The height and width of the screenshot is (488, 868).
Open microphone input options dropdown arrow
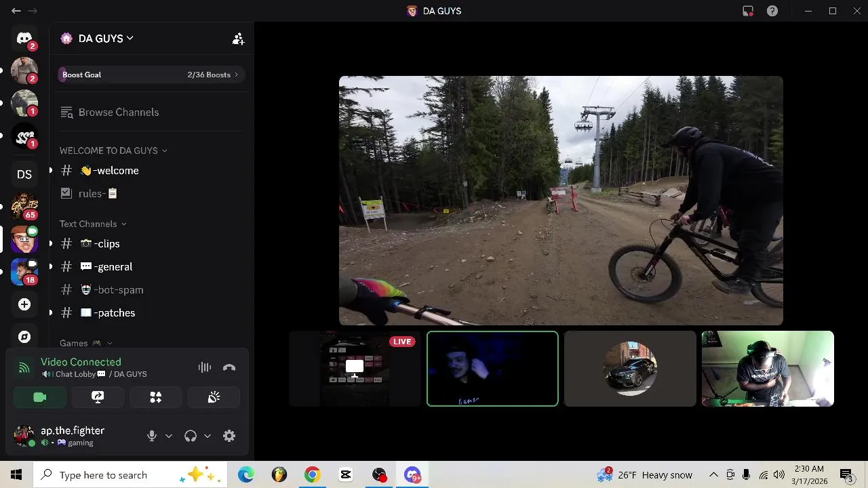coord(169,436)
